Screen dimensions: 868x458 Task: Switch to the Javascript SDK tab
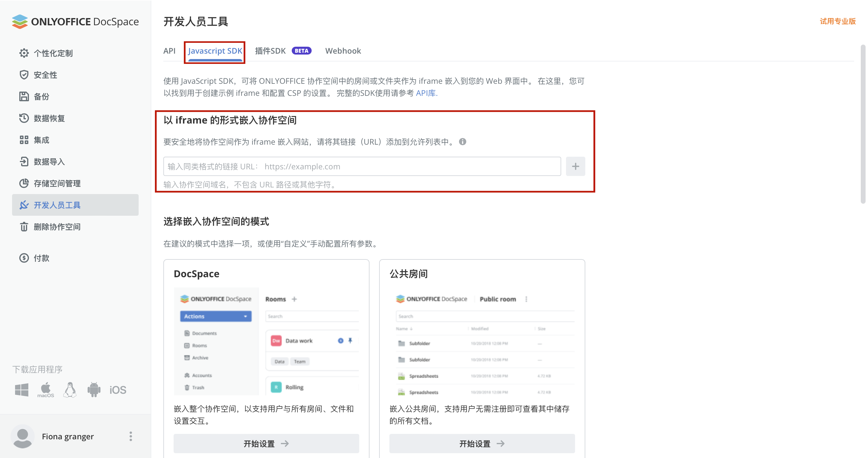(215, 51)
